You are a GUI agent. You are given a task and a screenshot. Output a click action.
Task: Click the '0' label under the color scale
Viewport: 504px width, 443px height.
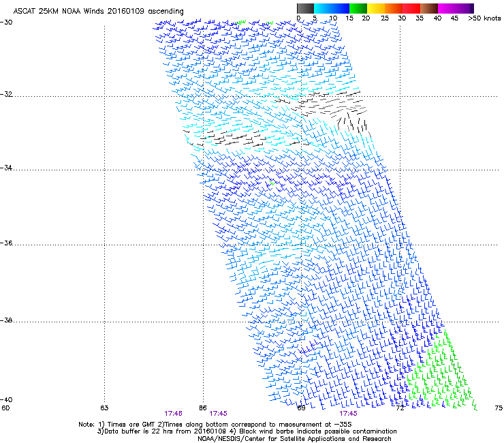[298, 18]
